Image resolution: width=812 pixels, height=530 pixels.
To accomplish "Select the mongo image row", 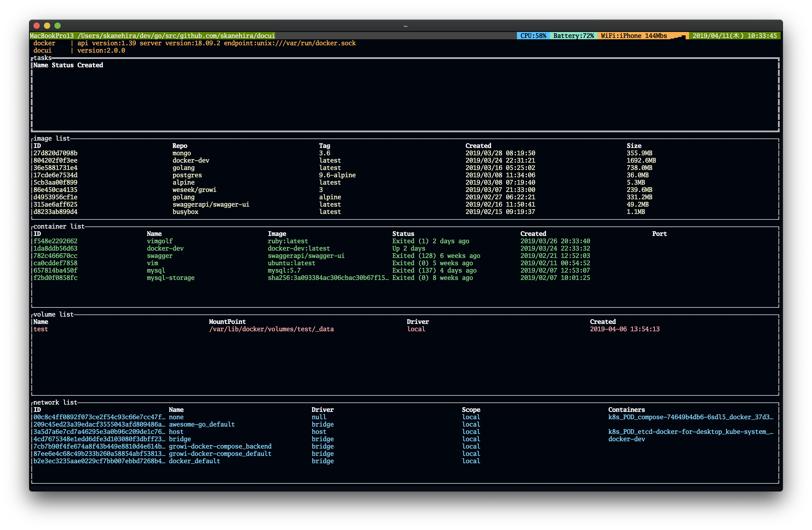I will click(x=182, y=153).
